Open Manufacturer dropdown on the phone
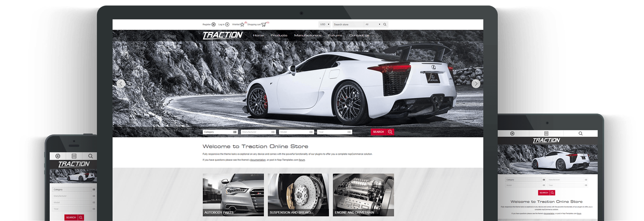 74,196
